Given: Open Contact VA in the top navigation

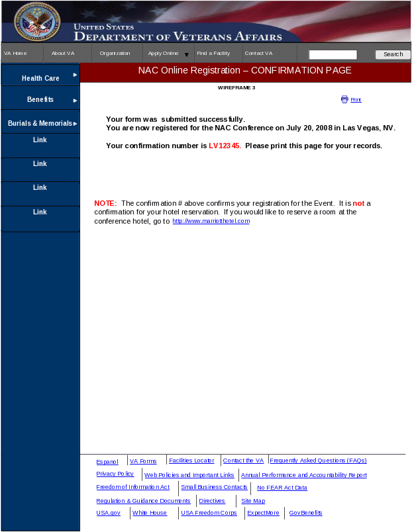Looking at the screenshot, I should tap(258, 54).
